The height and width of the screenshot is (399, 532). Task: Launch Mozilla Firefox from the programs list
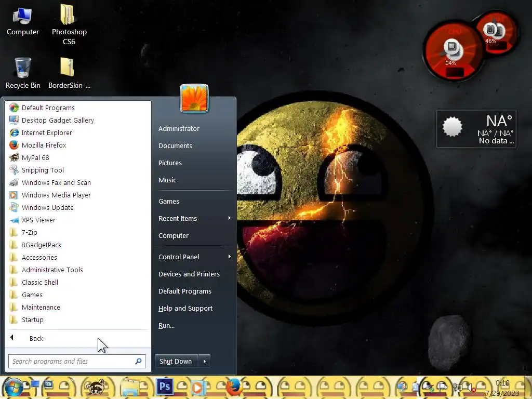tap(78, 145)
